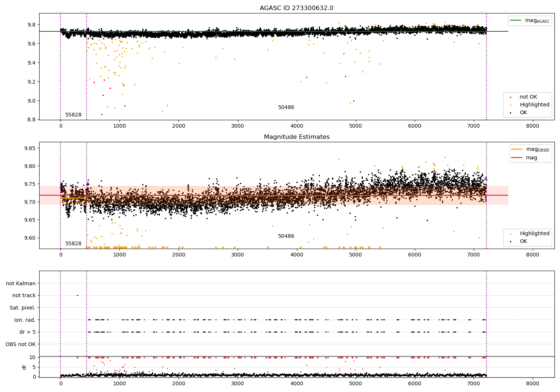Select the "not track" row label
Image resolution: width=560 pixels, height=392 pixels.
coord(24,296)
